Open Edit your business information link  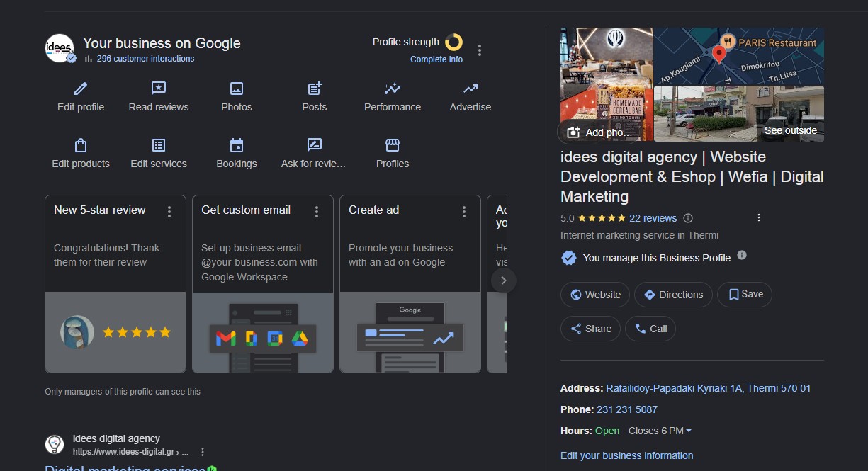click(x=626, y=455)
